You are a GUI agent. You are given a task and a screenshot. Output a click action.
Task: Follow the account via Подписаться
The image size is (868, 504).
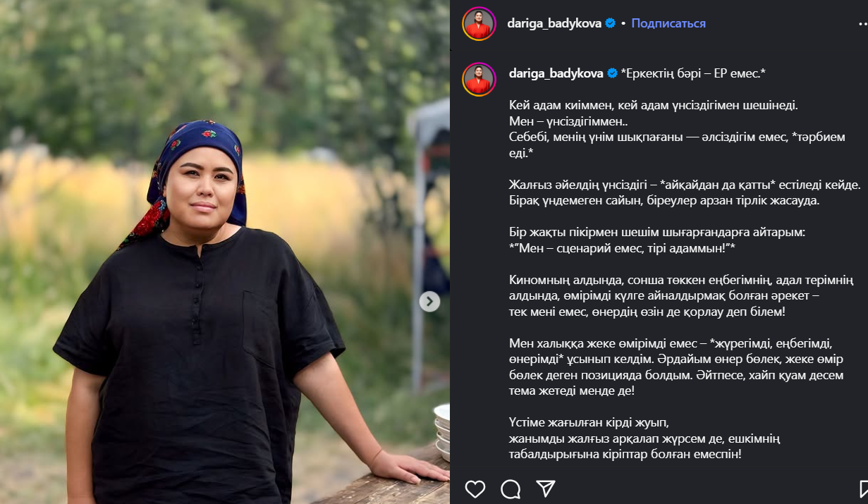point(668,23)
